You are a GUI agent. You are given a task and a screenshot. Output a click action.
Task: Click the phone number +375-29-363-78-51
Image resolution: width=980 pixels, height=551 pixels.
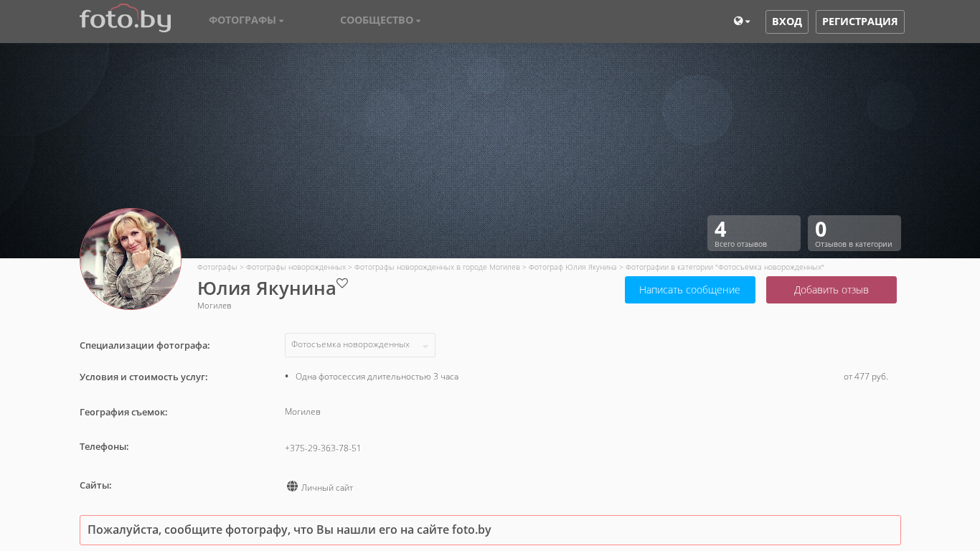click(323, 448)
